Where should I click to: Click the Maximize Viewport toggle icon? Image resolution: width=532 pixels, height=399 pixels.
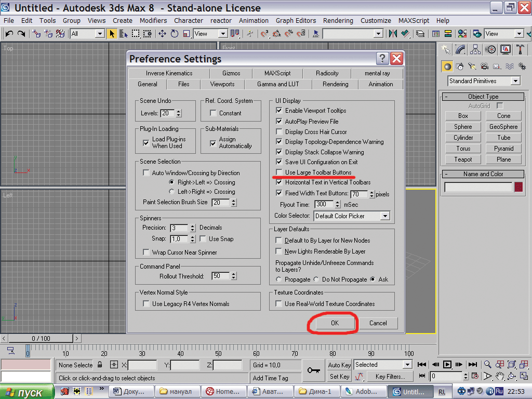click(524, 376)
